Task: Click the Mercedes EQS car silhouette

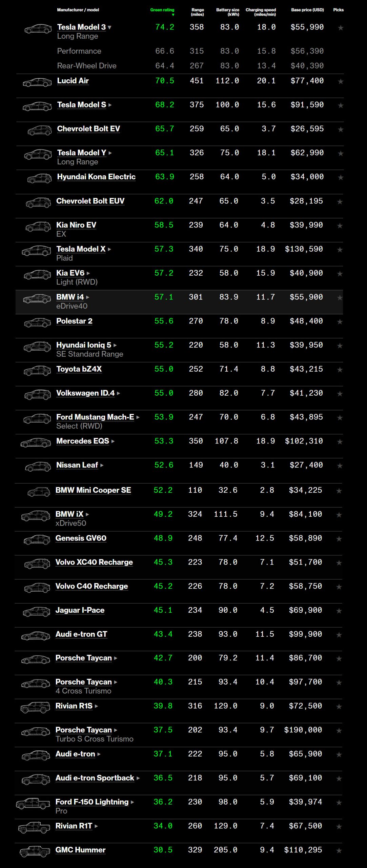Action: tap(36, 443)
